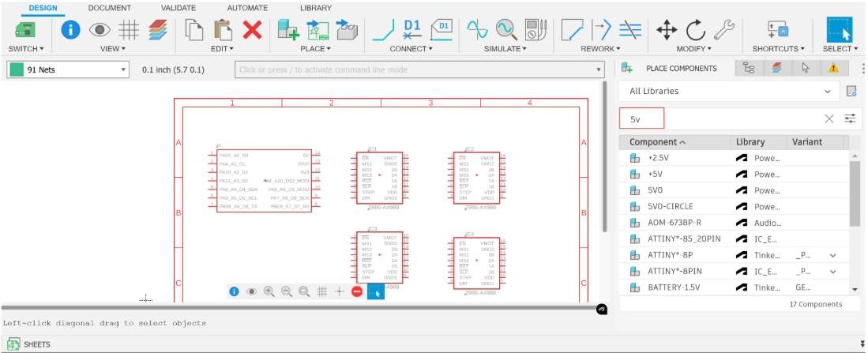Open the Design Manager tree panel tab
The height and width of the screenshot is (353, 868).
coord(749,68)
